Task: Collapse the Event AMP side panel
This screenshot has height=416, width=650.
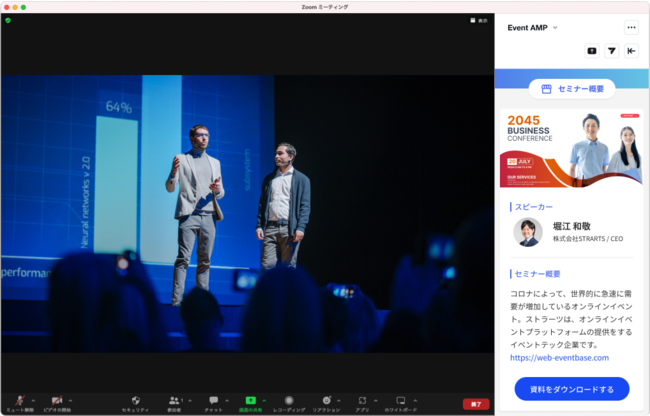Action: [631, 51]
